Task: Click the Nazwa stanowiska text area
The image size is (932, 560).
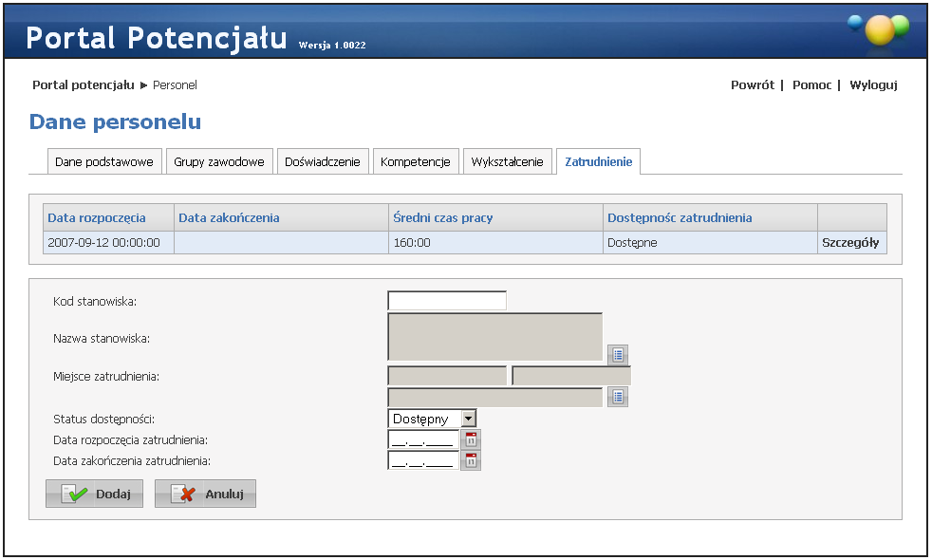Action: click(495, 337)
